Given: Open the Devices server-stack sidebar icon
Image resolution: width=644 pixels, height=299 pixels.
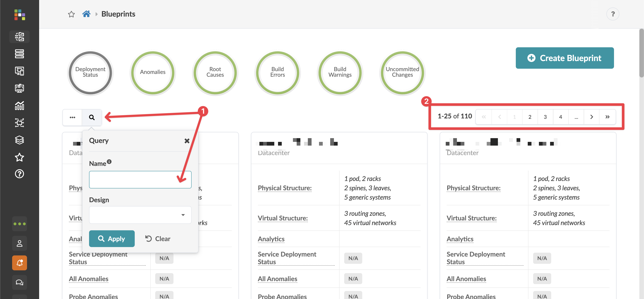Looking at the screenshot, I should tap(20, 54).
